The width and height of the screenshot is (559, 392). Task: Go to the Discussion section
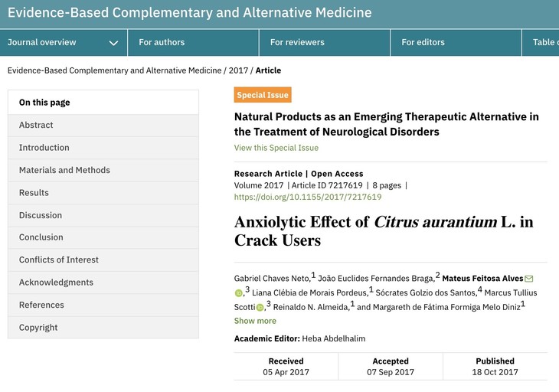pos(41,215)
